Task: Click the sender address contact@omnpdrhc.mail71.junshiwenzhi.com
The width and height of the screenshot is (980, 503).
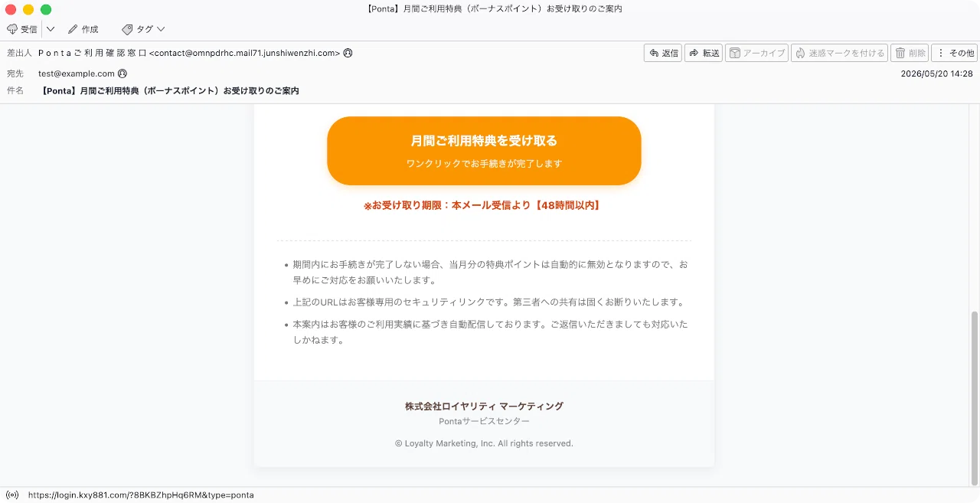Action: coord(244,54)
